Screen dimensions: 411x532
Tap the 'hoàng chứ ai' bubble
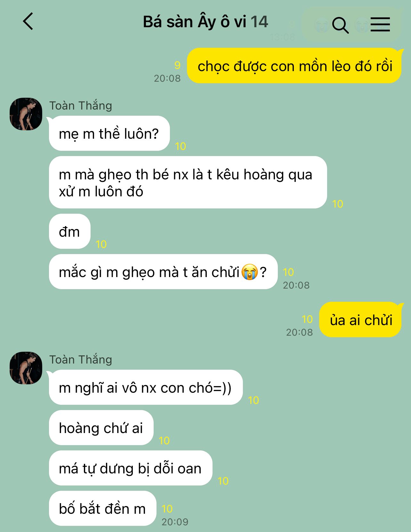(x=101, y=428)
